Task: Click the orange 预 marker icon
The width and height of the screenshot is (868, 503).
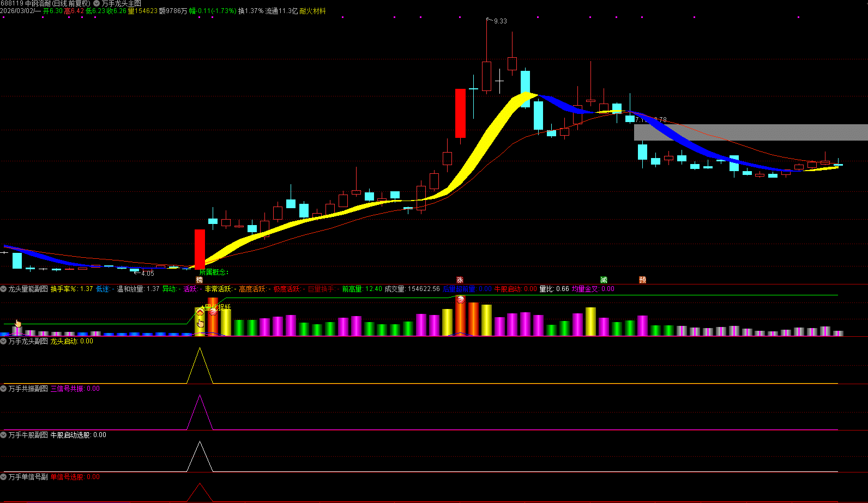Action: click(x=643, y=280)
